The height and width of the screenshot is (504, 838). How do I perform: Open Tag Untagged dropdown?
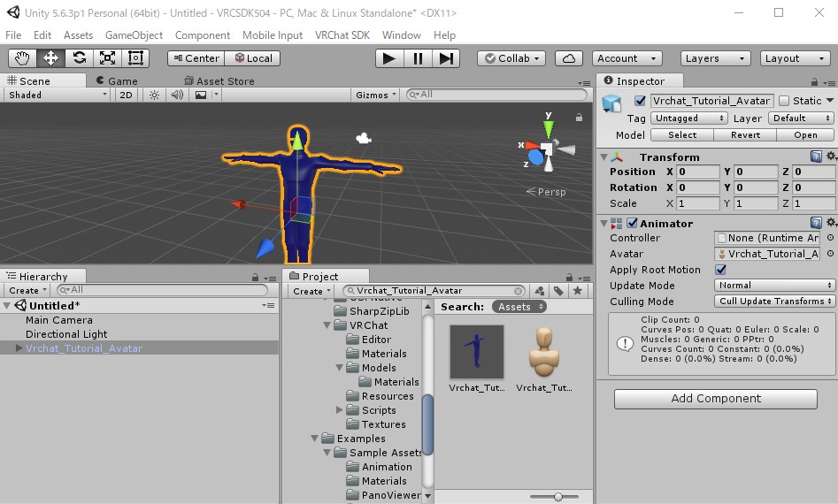pos(688,118)
